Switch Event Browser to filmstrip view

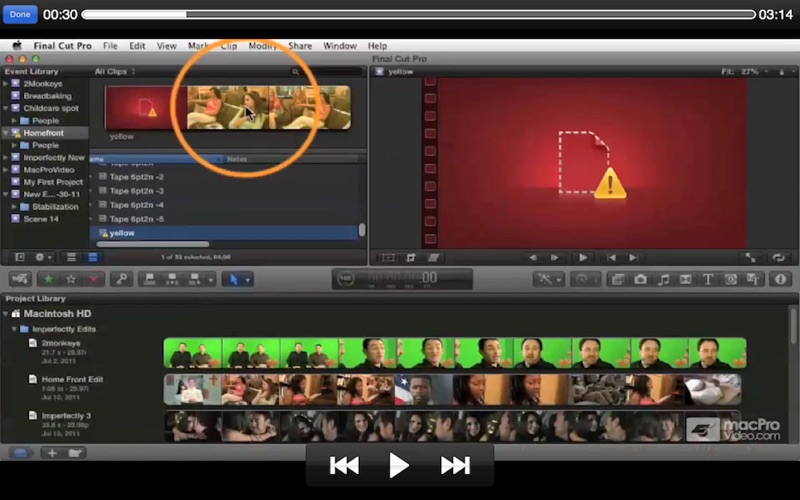point(71,257)
